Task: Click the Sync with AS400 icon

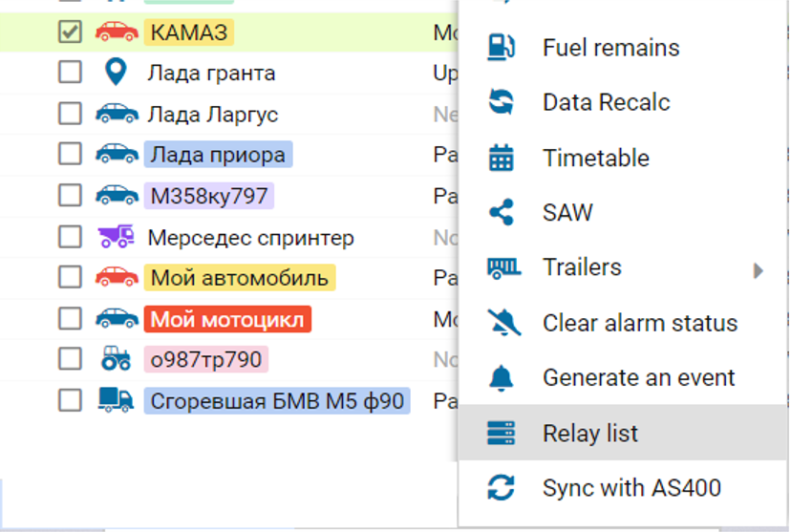Action: 502,489
